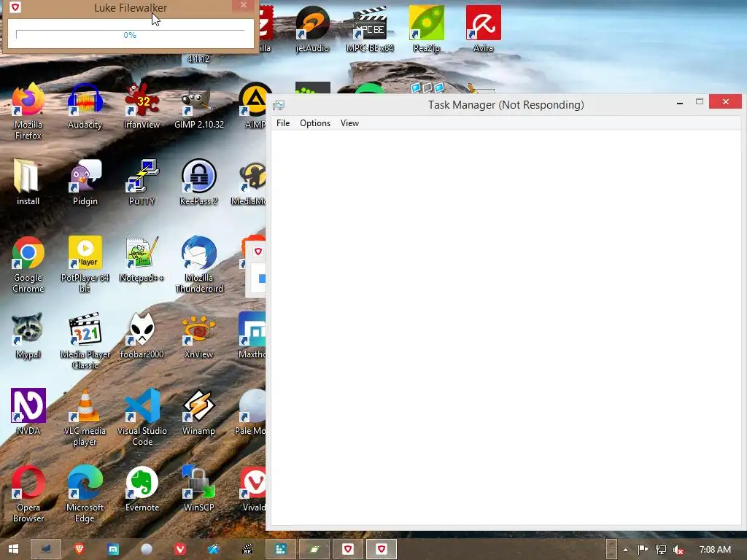
Task: Select the jetAudio desktop icon
Action: 312,29
